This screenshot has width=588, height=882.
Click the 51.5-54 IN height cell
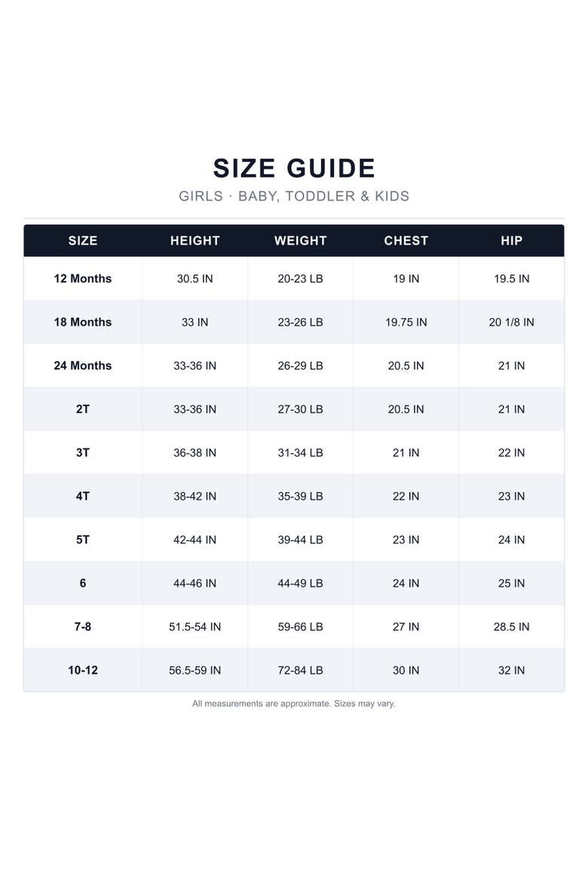(x=194, y=626)
